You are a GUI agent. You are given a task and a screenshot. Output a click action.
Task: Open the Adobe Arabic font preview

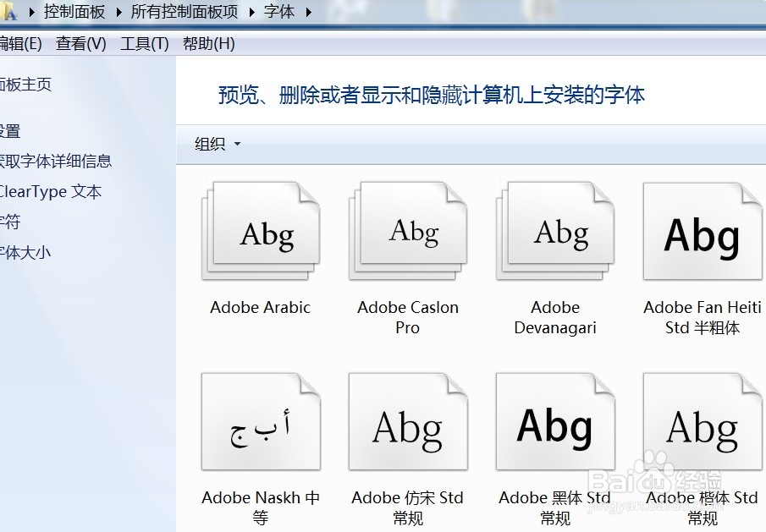point(260,230)
